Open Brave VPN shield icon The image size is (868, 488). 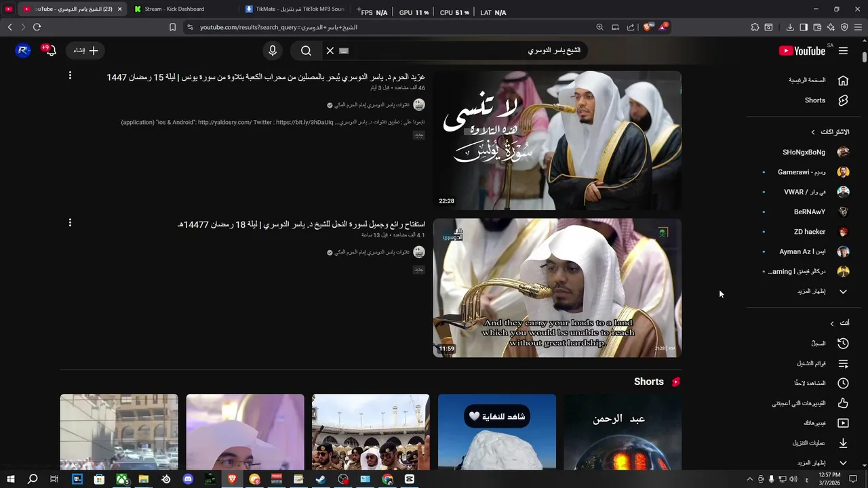point(844,27)
